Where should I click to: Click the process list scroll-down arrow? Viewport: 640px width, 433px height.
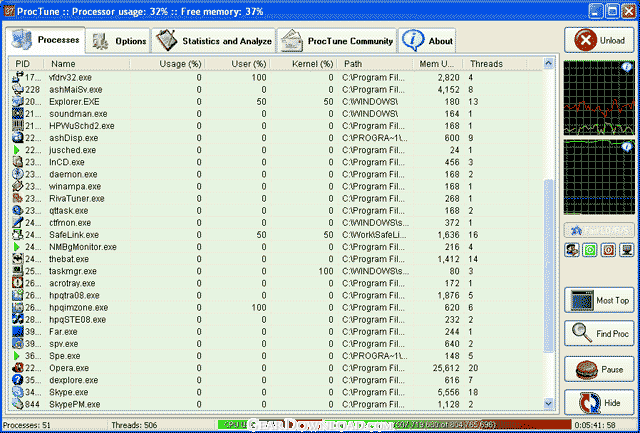548,403
